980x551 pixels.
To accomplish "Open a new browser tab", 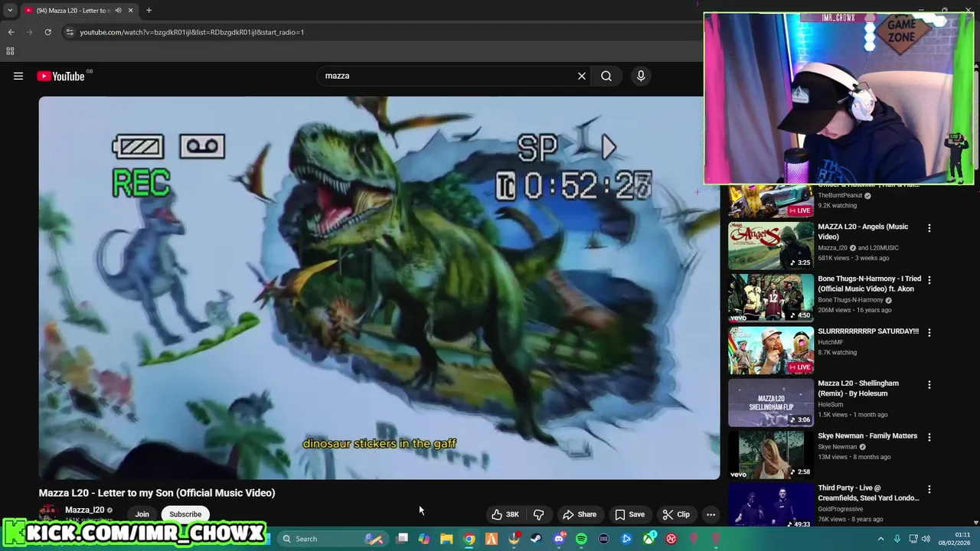I will (x=149, y=11).
